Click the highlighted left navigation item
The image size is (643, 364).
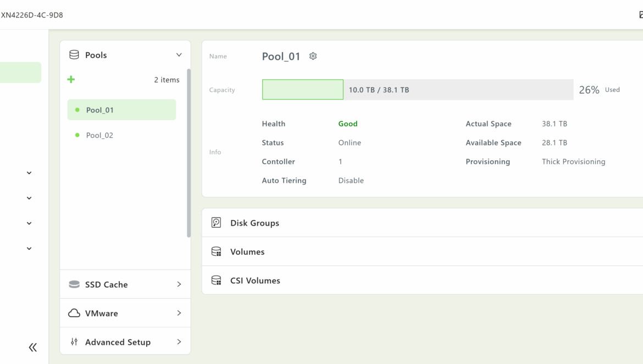(20, 72)
